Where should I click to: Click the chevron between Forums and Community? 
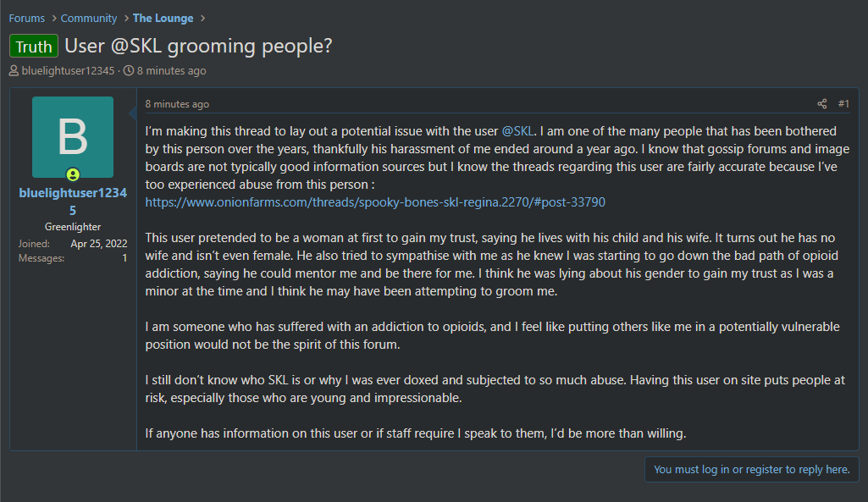click(53, 19)
